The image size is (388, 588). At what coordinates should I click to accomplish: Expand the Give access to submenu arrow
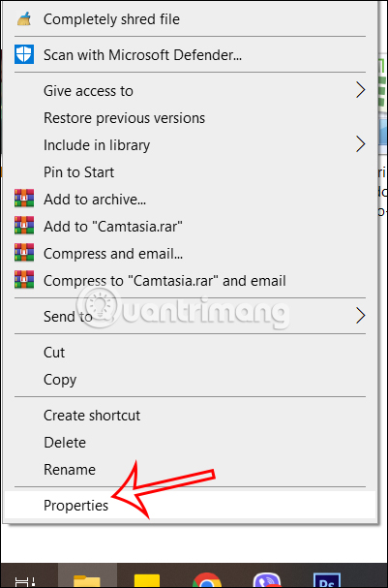(x=360, y=90)
